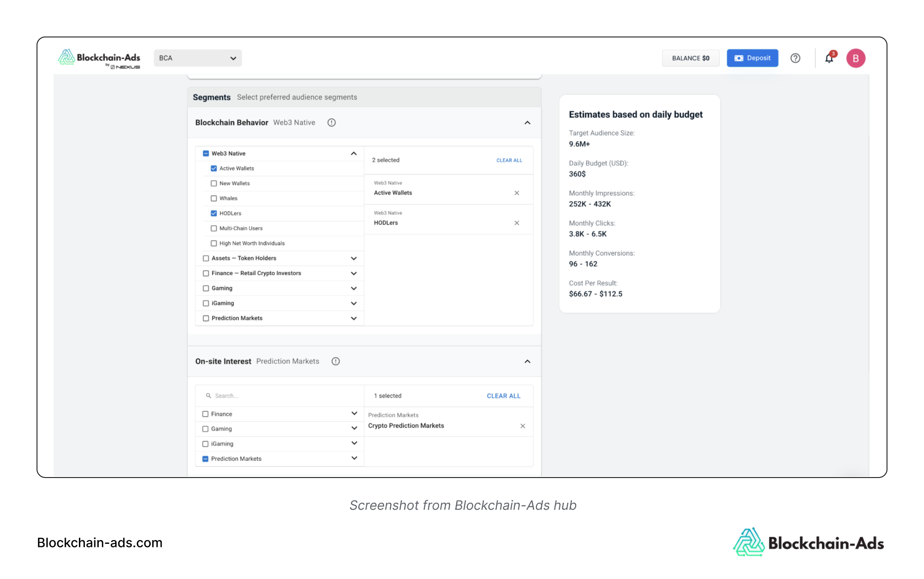
Task: Clear all On-site Interest selections
Action: [x=504, y=396]
